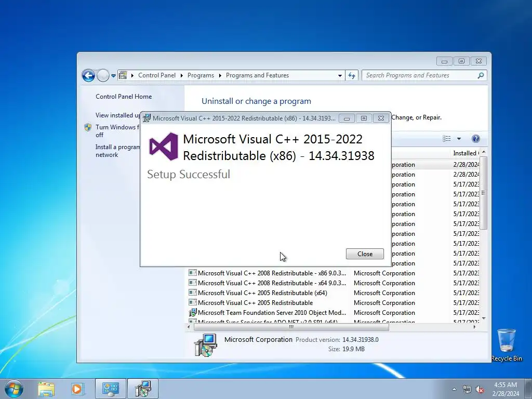Click the search magnifier icon
The width and height of the screenshot is (532, 399).
point(481,75)
